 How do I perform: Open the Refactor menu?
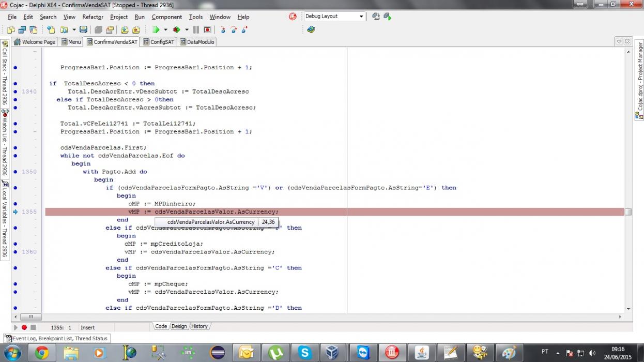point(93,17)
